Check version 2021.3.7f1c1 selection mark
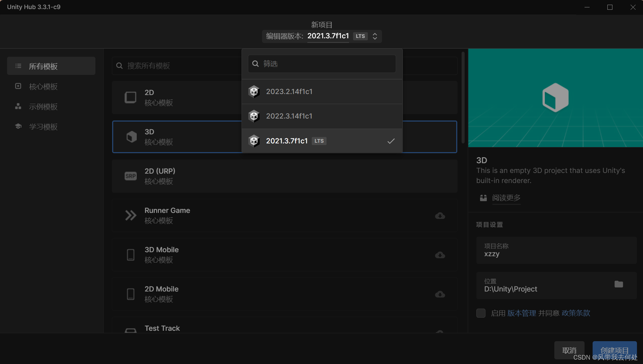The image size is (643, 364). (391, 141)
